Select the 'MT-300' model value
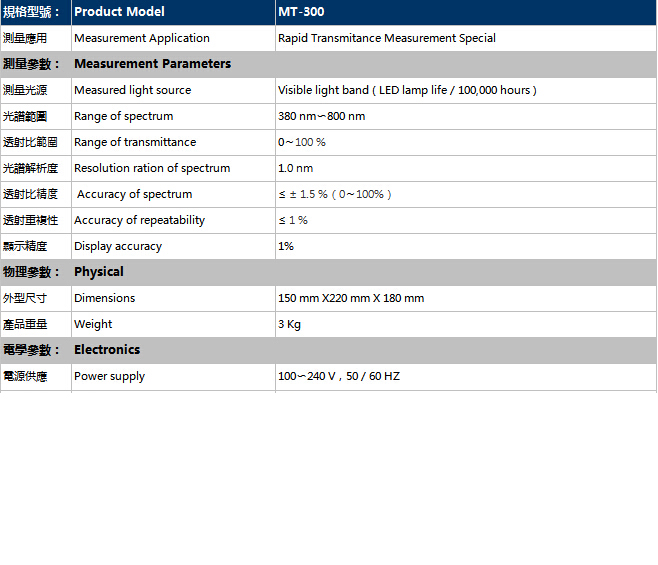Viewport: 658px width, 565px height. click(301, 12)
